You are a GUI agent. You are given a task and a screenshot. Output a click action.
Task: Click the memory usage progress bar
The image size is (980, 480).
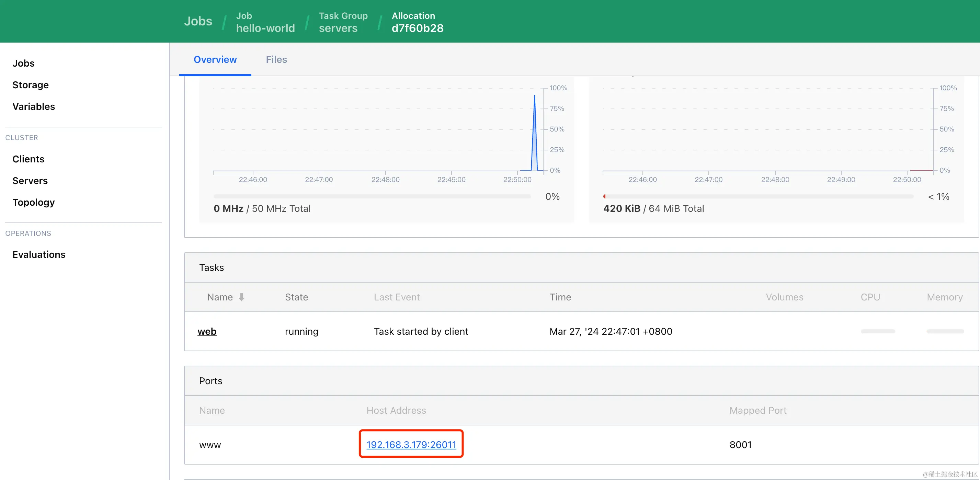(x=758, y=196)
